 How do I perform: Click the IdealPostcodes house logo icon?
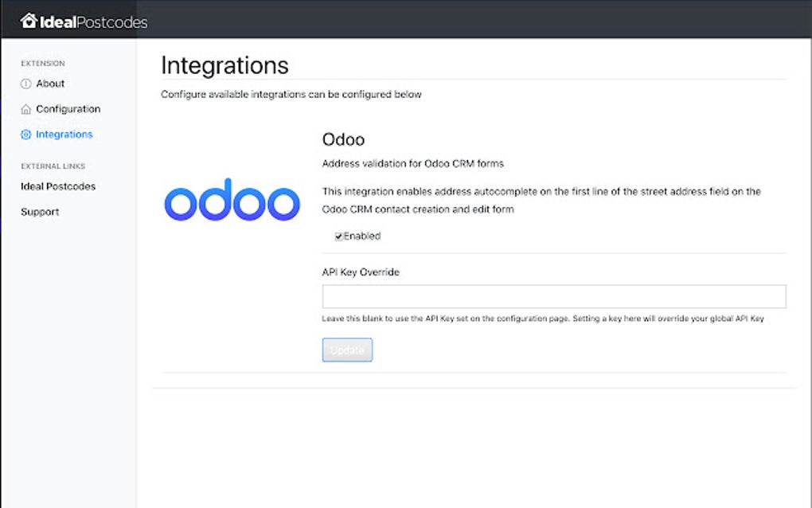click(x=29, y=21)
